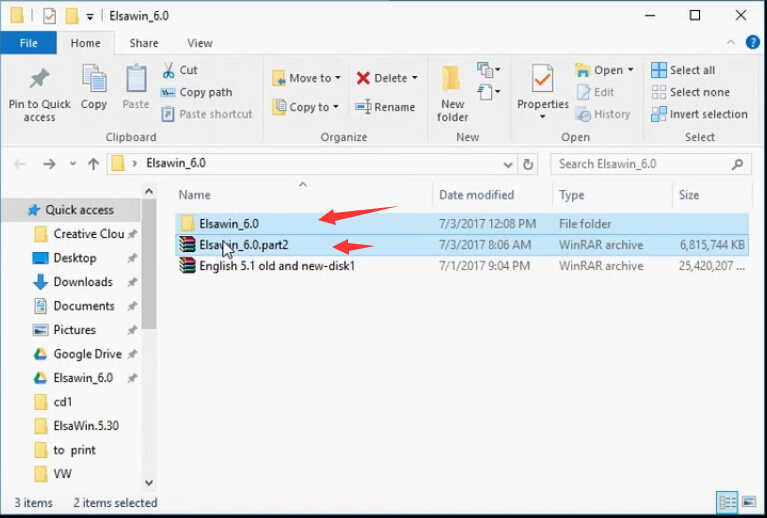Collapse the ribbon with chevron arrow
This screenshot has height=518, width=767.
tap(730, 43)
